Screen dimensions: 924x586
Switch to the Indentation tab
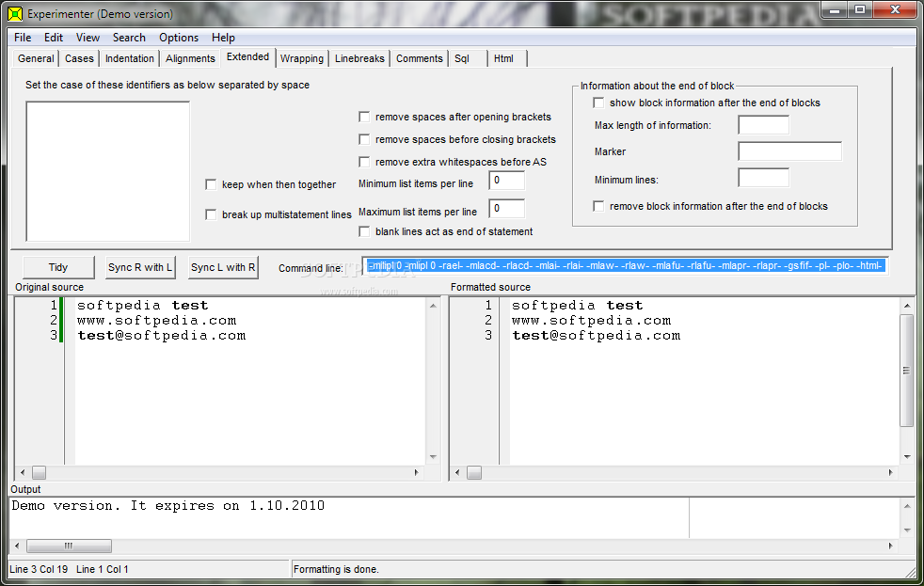[x=130, y=58]
